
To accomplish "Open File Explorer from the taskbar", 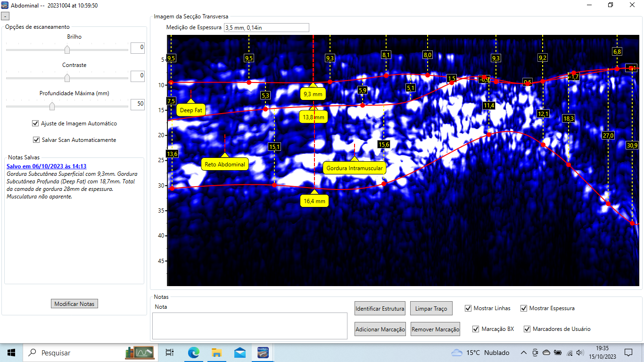I will (216, 352).
